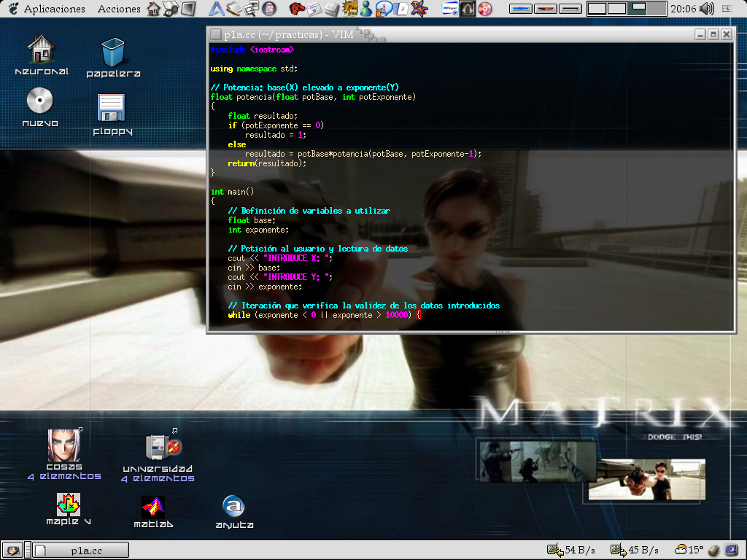Launch the compass file browser icon
The image size is (747, 560).
[x=171, y=9]
